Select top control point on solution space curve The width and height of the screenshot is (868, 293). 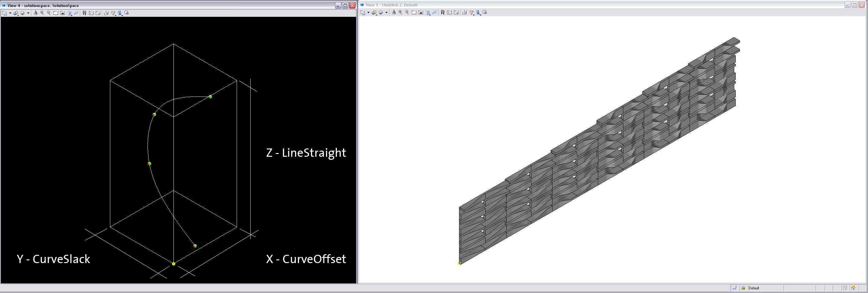pyautogui.click(x=210, y=97)
